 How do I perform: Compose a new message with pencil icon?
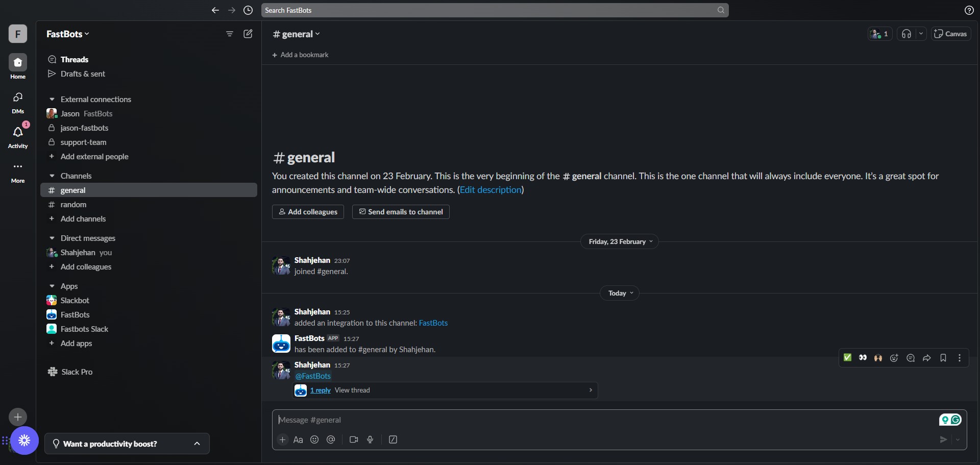(x=248, y=34)
